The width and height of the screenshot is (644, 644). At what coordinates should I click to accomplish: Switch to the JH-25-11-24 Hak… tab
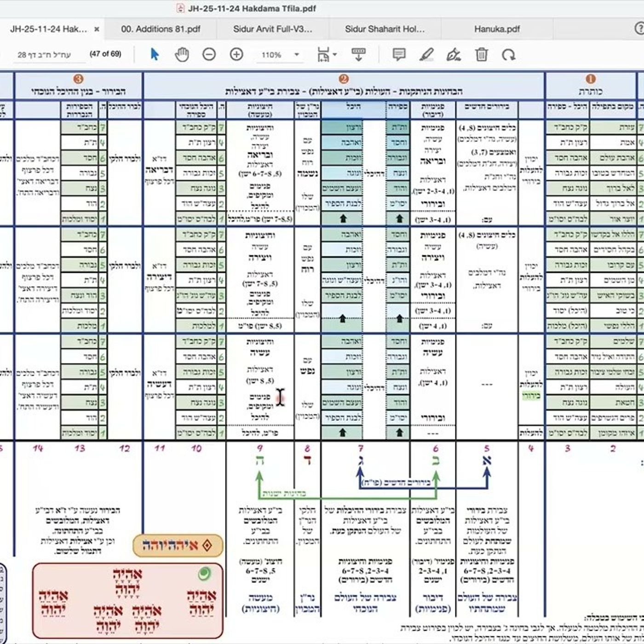click(x=48, y=29)
